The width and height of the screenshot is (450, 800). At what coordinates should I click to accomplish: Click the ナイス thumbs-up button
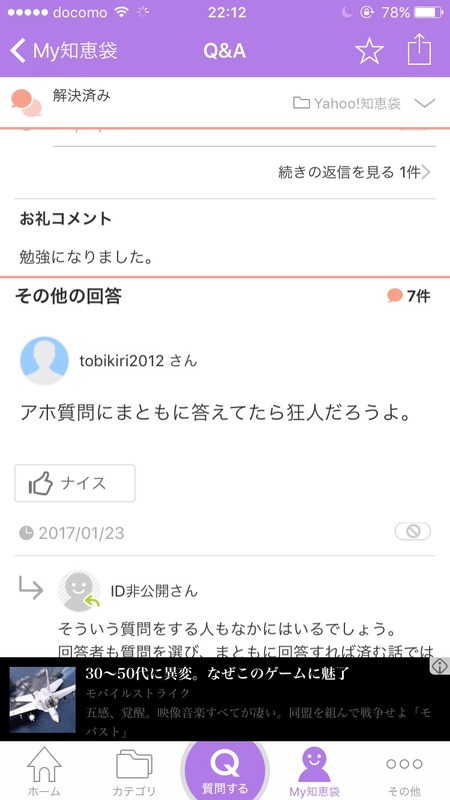75,483
